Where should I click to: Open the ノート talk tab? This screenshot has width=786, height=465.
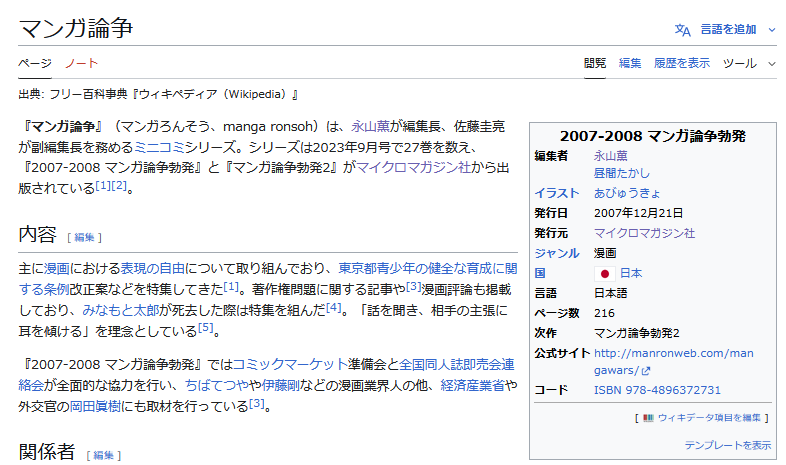81,63
